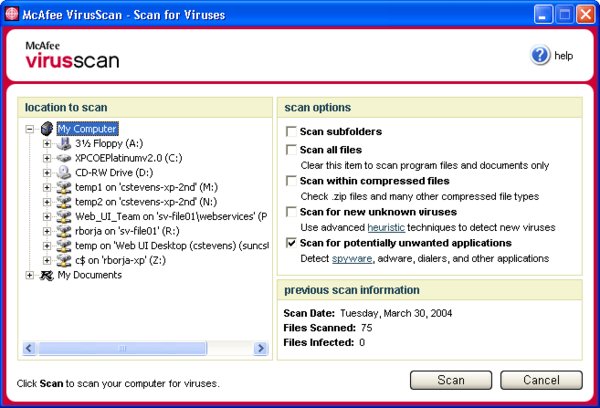Open the heuristic hyperlink
The width and height of the screenshot is (600, 408).
[374, 227]
